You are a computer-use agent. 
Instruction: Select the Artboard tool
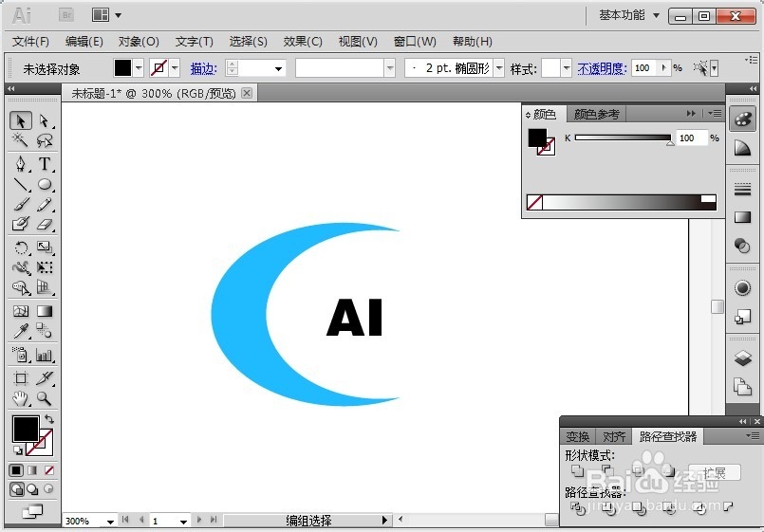point(21,378)
